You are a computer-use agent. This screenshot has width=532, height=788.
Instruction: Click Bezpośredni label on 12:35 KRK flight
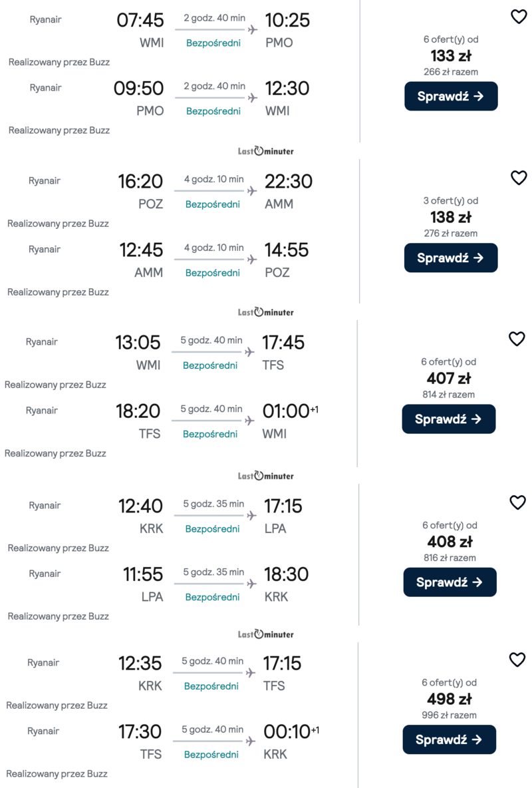(211, 686)
